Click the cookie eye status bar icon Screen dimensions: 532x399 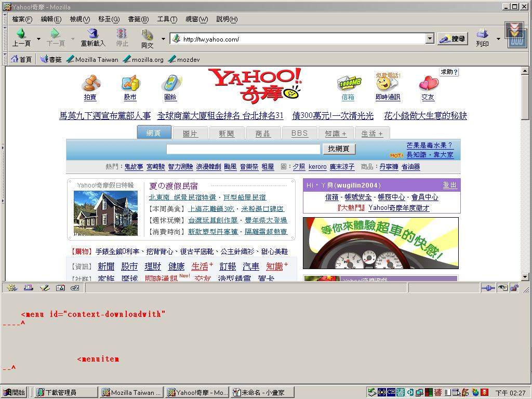point(502,288)
